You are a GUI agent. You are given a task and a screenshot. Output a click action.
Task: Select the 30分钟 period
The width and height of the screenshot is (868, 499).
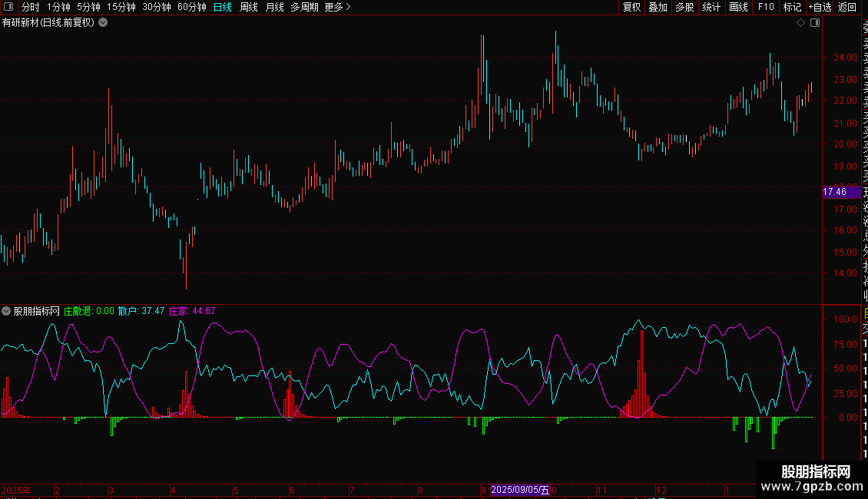point(157,7)
